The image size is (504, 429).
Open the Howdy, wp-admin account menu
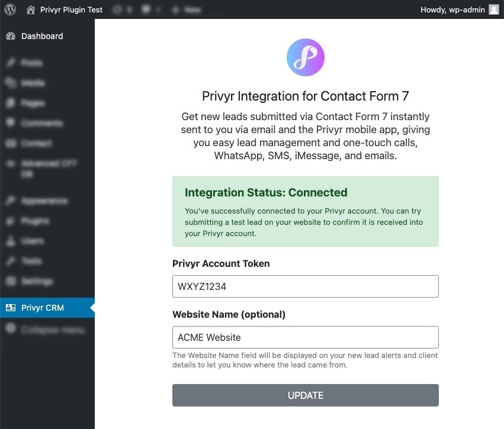[460, 9]
